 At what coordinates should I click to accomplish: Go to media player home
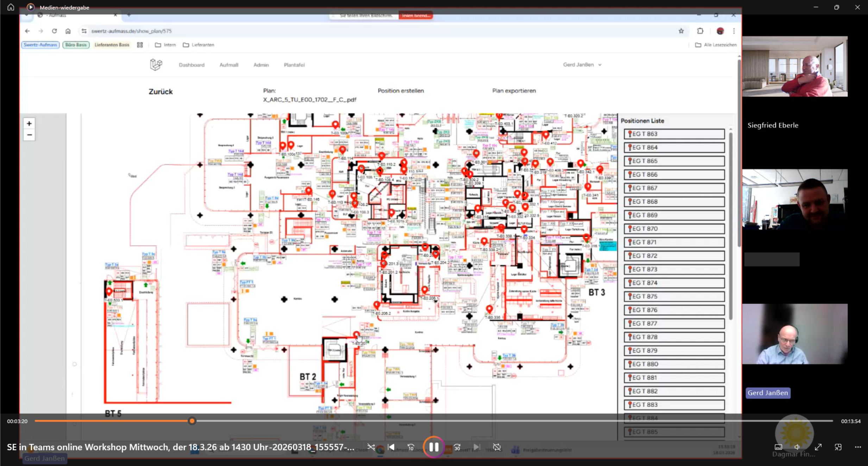pos(11,7)
